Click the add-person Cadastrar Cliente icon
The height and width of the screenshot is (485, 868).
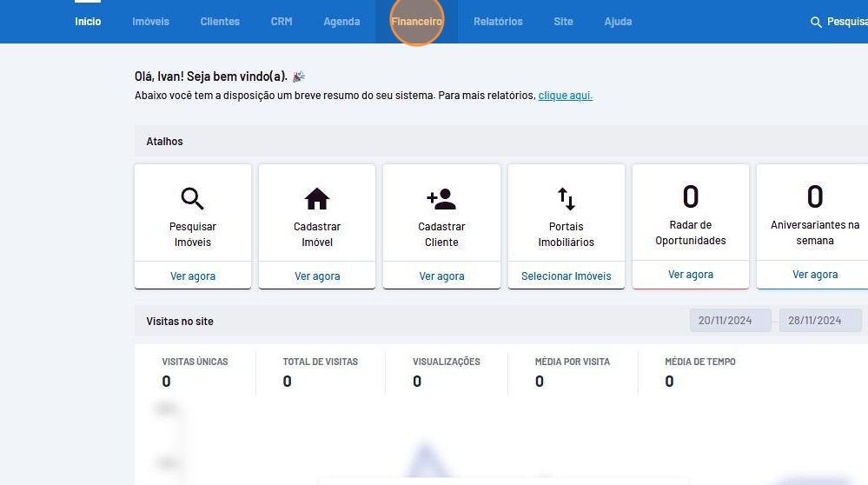pyautogui.click(x=441, y=199)
